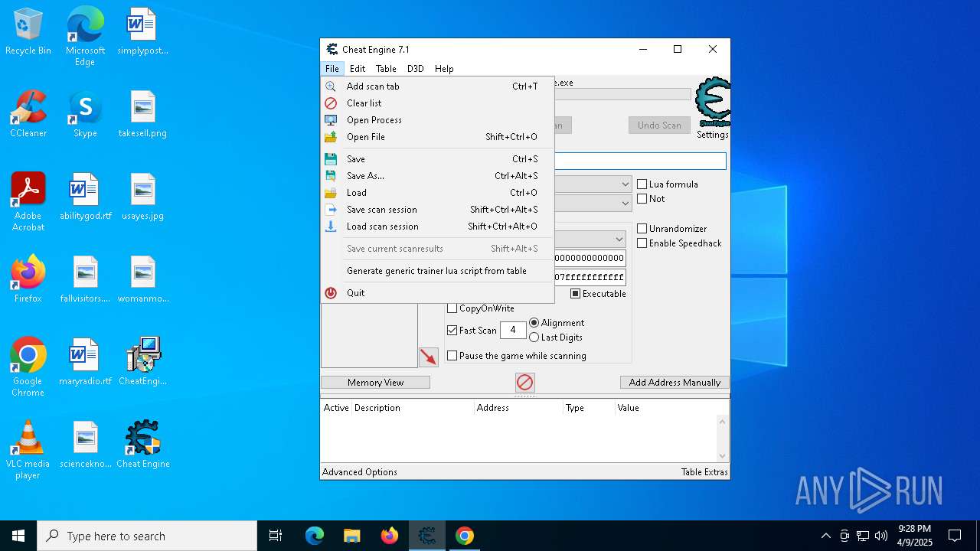The image size is (980, 551).
Task: Open Table Extras at bottom
Action: click(x=704, y=472)
